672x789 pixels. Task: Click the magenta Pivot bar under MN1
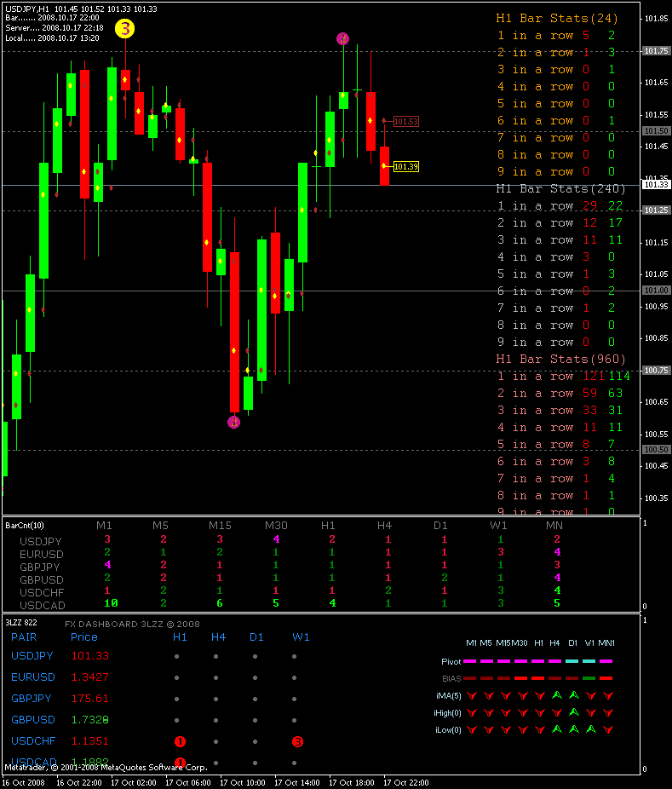pyautogui.click(x=606, y=661)
